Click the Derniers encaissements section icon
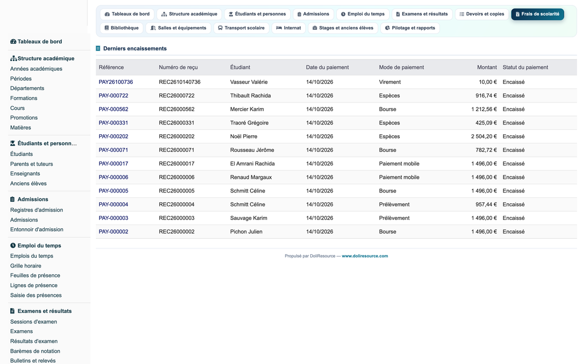The height and width of the screenshot is (364, 588). pos(98,49)
